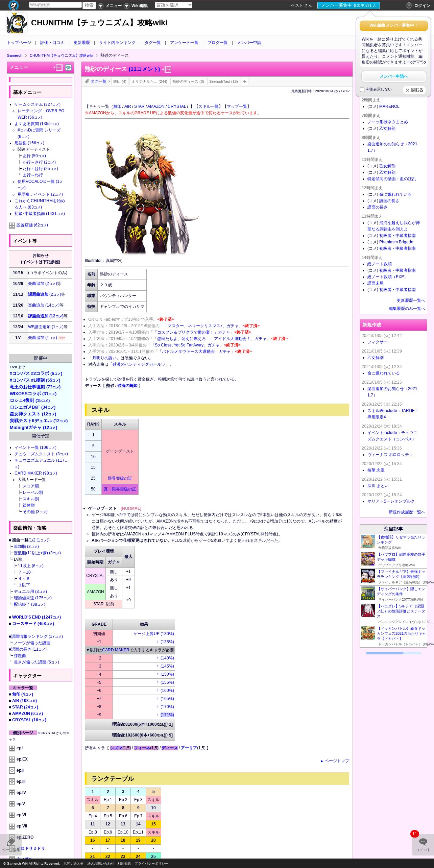Tick the 今後表示しない checkbox
434x868 pixels.
[x=362, y=90]
